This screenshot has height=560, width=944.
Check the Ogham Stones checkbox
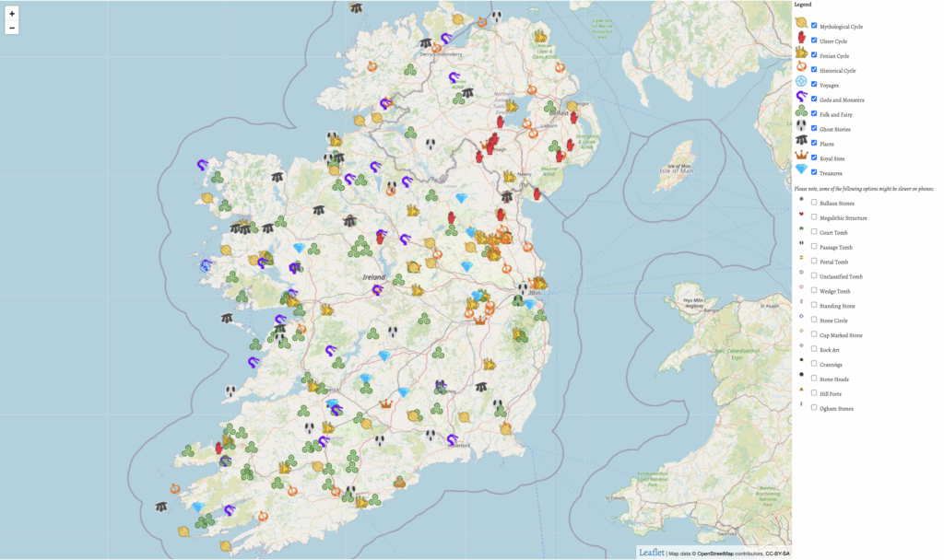point(814,407)
